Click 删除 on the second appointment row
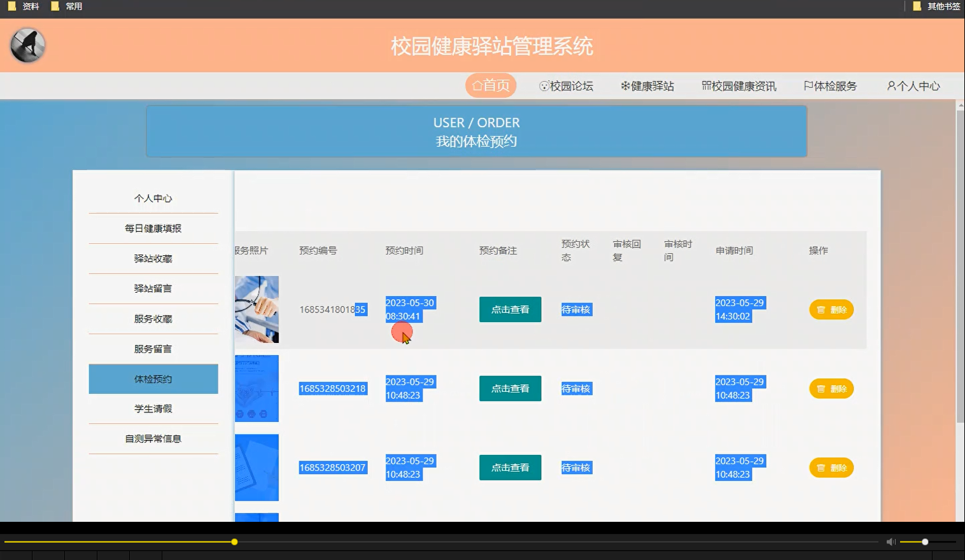This screenshot has width=965, height=560. click(x=831, y=388)
